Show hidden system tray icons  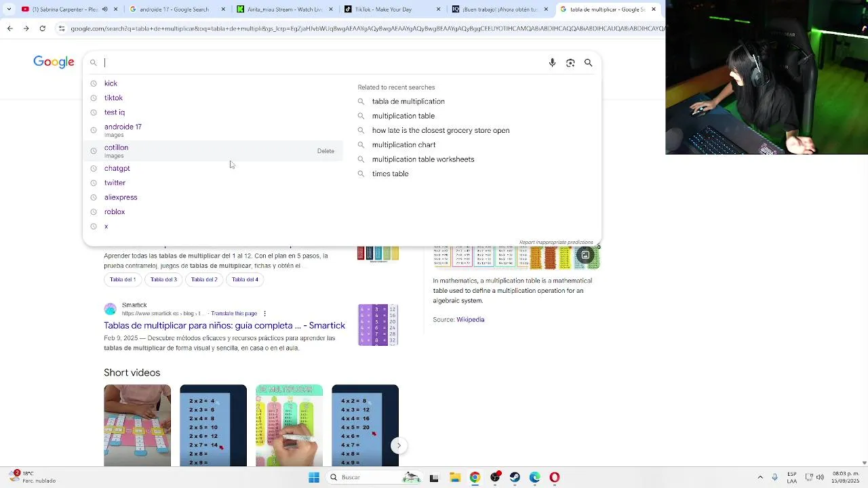(x=760, y=477)
